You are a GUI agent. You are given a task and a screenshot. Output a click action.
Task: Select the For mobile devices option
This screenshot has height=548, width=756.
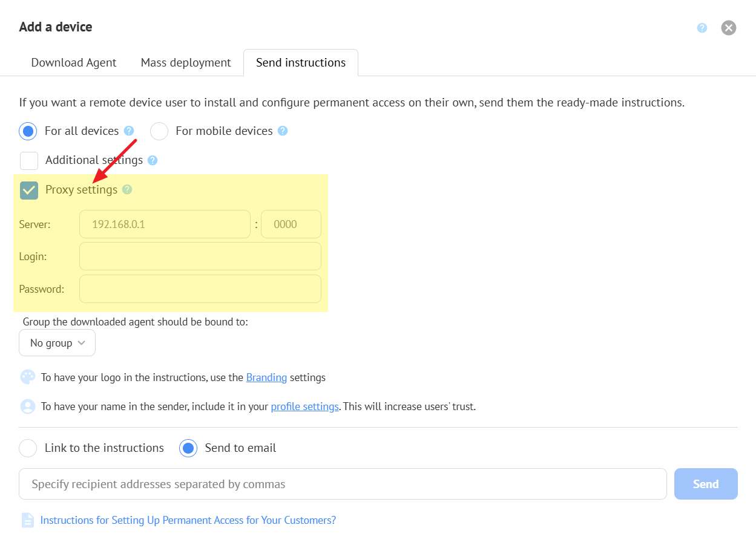pos(159,131)
